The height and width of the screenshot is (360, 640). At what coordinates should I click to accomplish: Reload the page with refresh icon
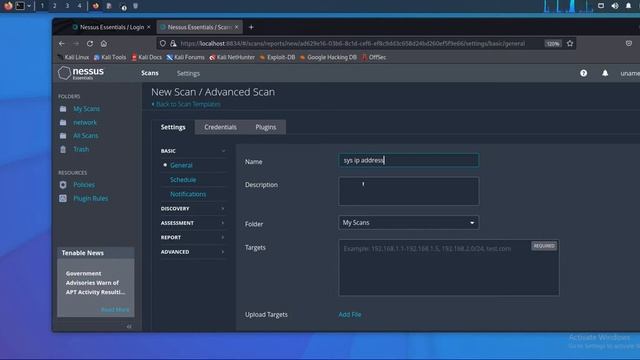[x=90, y=43]
